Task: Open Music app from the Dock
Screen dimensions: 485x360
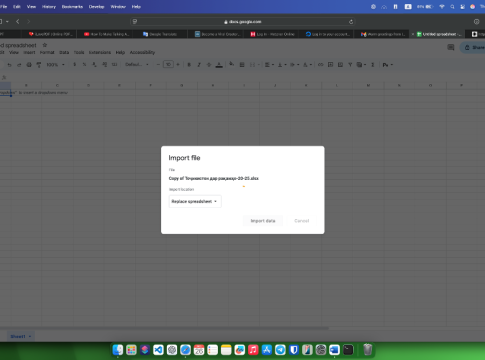Action: coord(253,350)
